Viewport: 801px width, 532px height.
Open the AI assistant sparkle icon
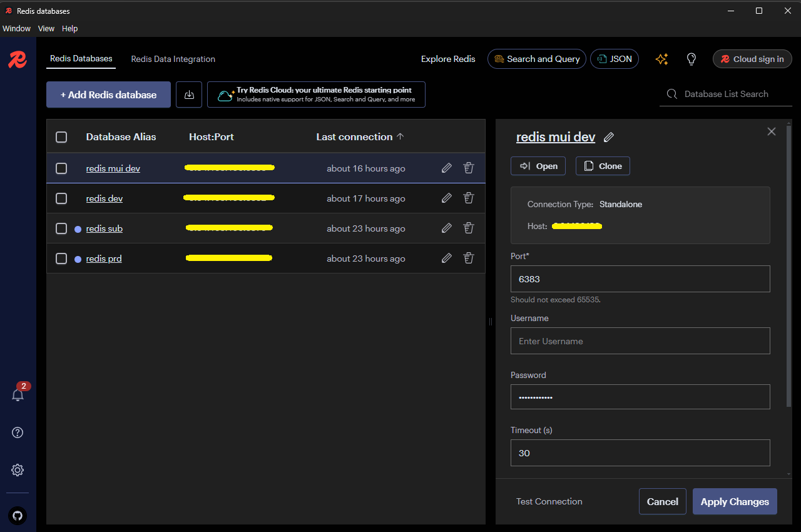pos(662,59)
